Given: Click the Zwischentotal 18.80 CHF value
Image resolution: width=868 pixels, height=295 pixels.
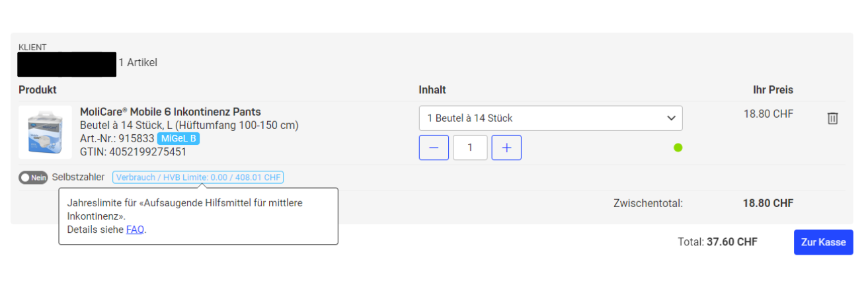Looking at the screenshot, I should pyautogui.click(x=768, y=203).
